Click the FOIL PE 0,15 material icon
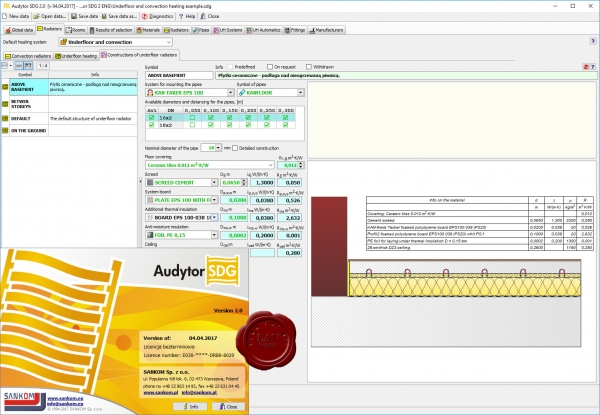The image size is (600, 415). tap(150, 235)
